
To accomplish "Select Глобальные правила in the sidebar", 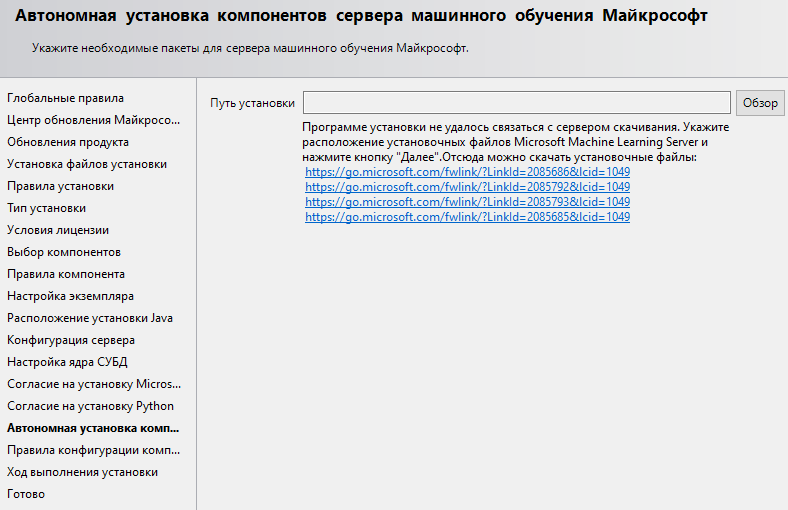I will [65, 98].
